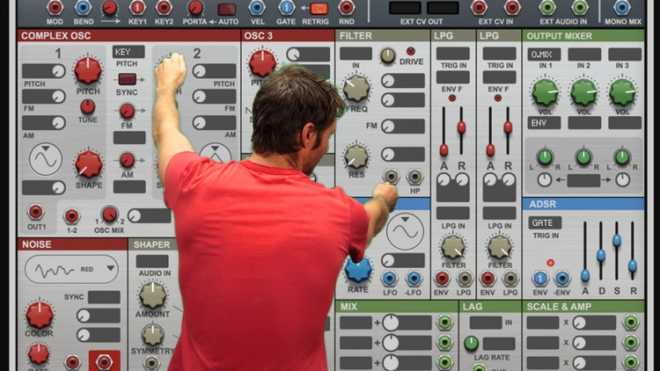The image size is (660, 371).
Task: Open oscillator 1 waveform selector
Action: click(45, 159)
